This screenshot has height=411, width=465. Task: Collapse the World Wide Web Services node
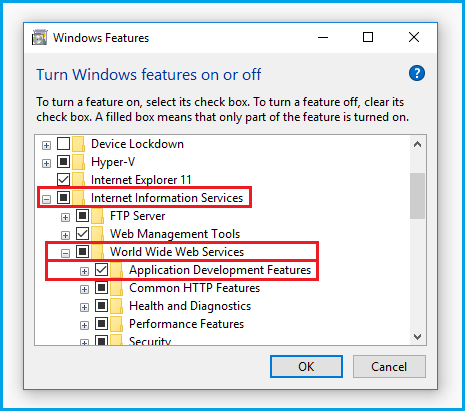click(65, 253)
